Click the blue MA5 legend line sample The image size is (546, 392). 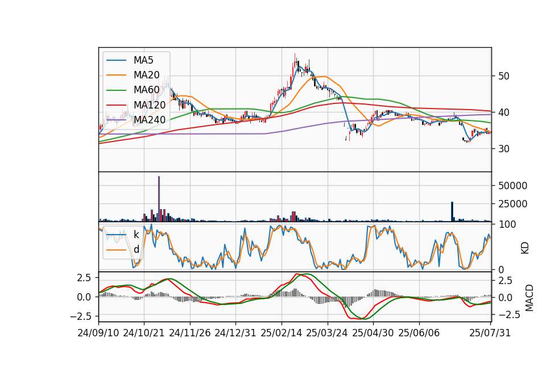(x=116, y=61)
